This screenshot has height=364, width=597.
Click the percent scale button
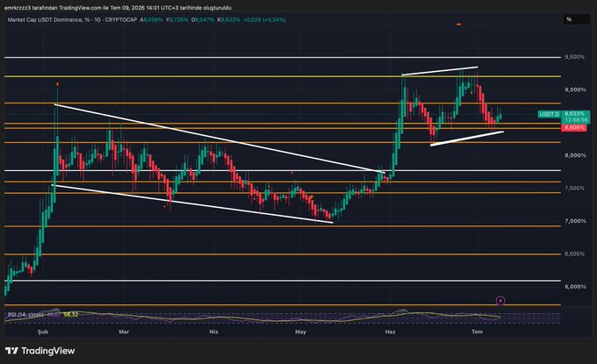pos(576,19)
